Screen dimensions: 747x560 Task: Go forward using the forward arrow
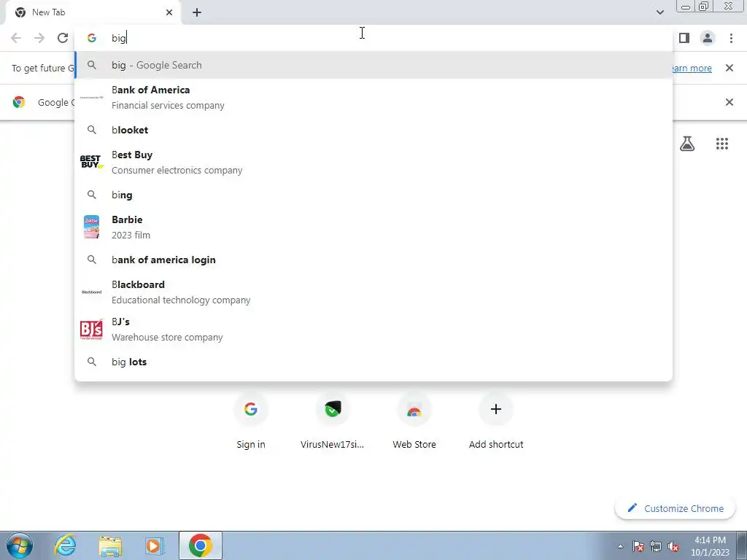[x=39, y=38]
